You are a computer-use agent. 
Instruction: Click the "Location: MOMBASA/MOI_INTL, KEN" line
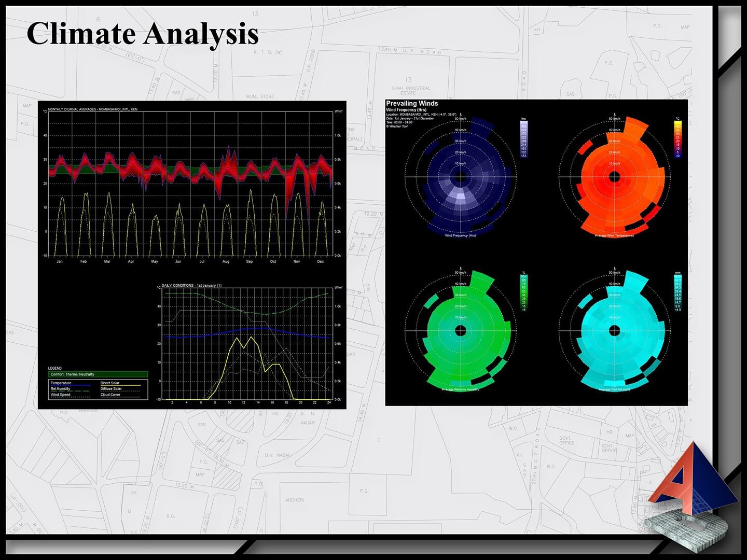[421, 114]
